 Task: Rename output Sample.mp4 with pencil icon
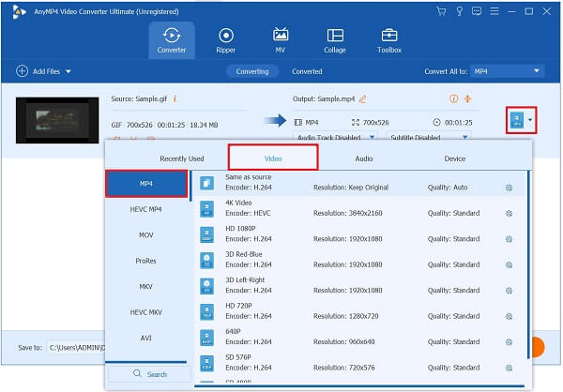[x=362, y=98]
